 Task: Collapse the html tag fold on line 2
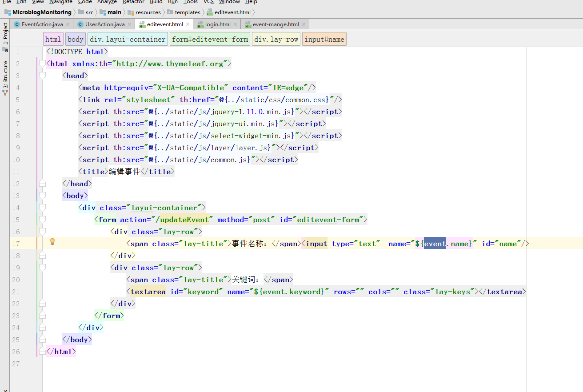point(42,64)
